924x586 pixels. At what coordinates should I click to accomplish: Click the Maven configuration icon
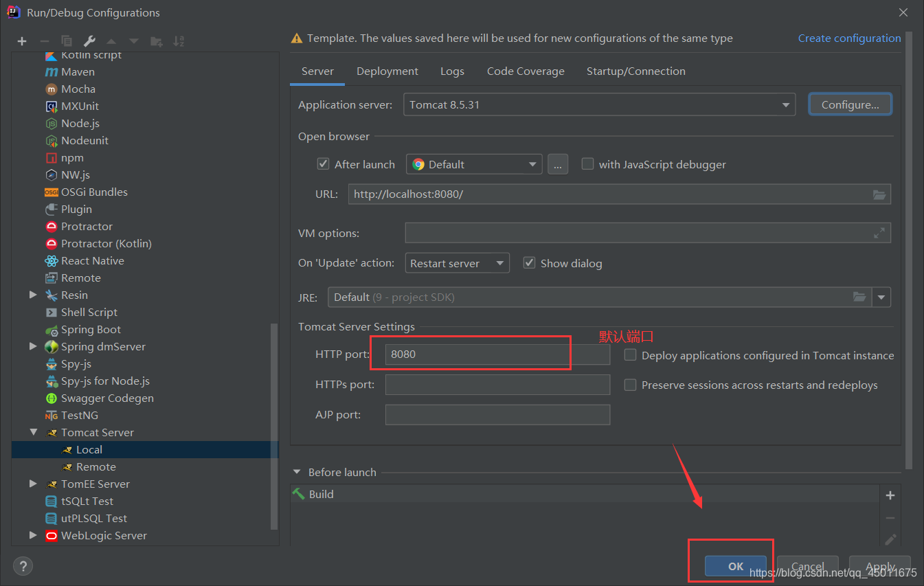tap(52, 72)
